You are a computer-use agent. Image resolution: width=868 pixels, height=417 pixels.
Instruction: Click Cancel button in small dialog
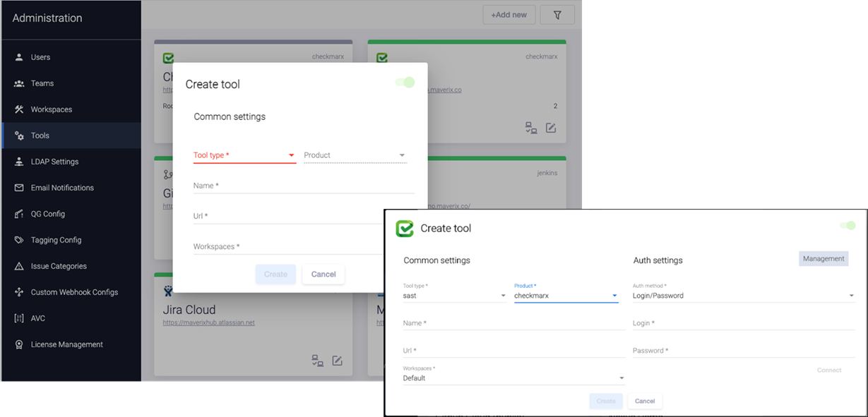pyautogui.click(x=323, y=274)
